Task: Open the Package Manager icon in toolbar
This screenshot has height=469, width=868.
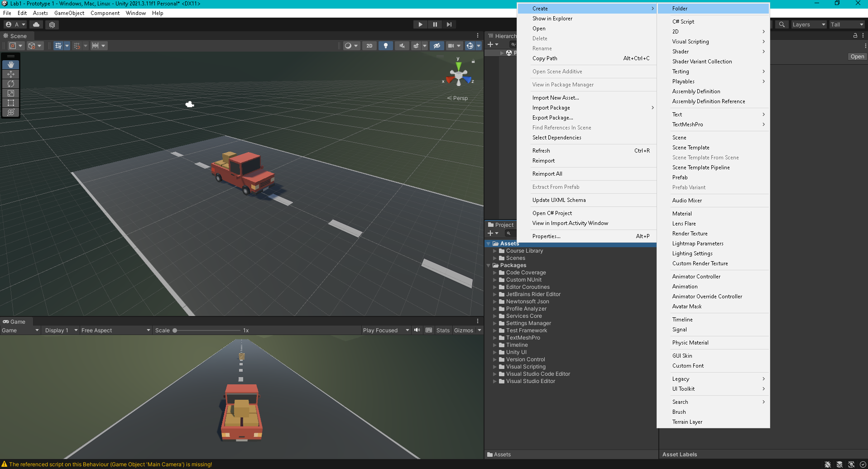Action: [x=52, y=25]
